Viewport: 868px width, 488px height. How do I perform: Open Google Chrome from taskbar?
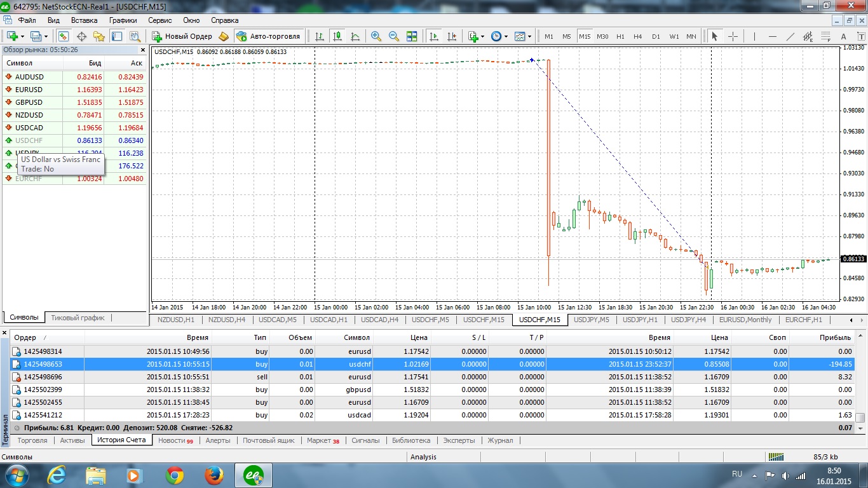click(x=175, y=475)
